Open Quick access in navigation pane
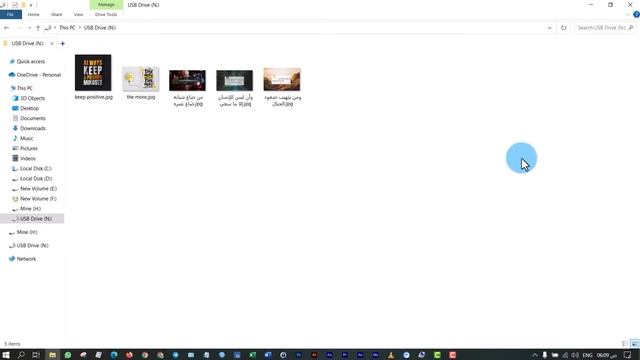Image resolution: width=640 pixels, height=360 pixels. coord(31,61)
